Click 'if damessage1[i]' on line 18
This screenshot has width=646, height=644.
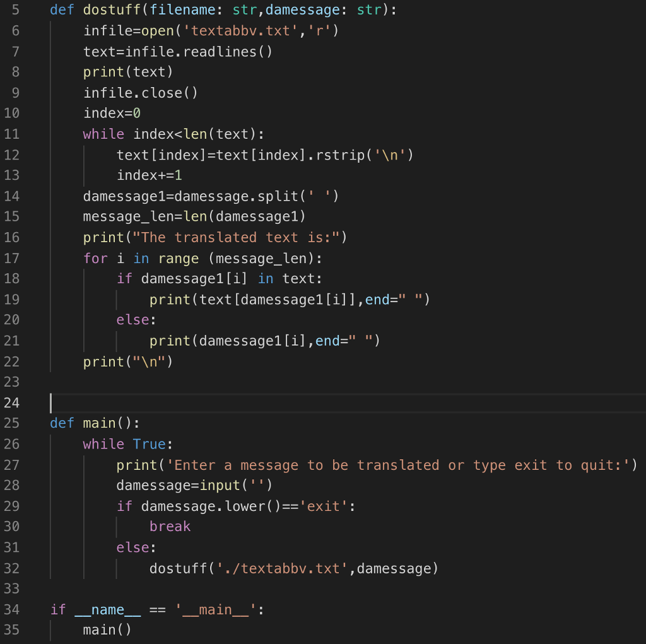(x=182, y=279)
